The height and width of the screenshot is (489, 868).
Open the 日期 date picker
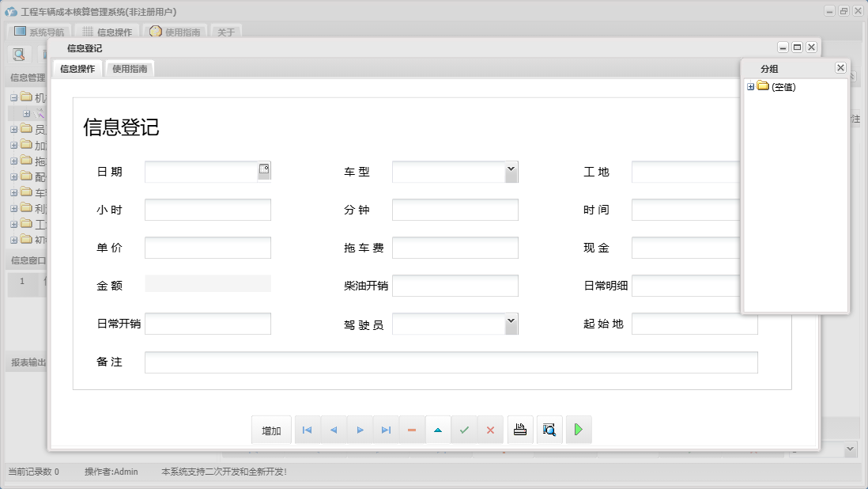[x=264, y=170]
